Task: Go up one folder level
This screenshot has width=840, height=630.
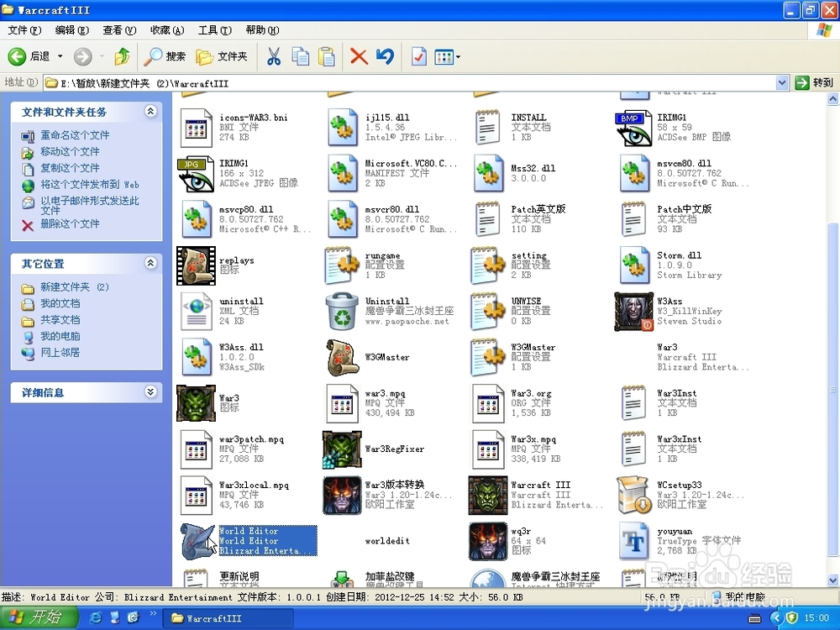Action: [122, 56]
